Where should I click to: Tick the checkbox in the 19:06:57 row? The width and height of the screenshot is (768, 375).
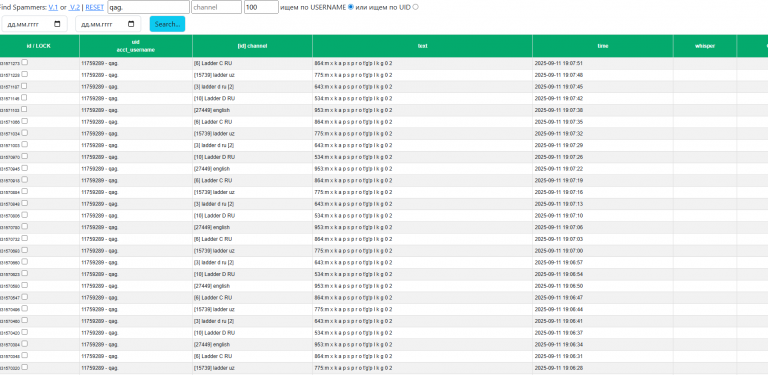pos(24,262)
